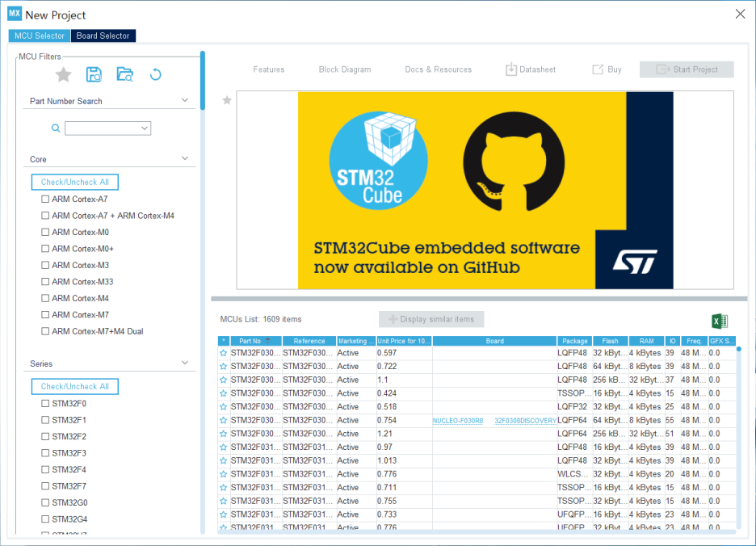Click Display similar items button
This screenshot has height=546, width=756.
tap(431, 319)
